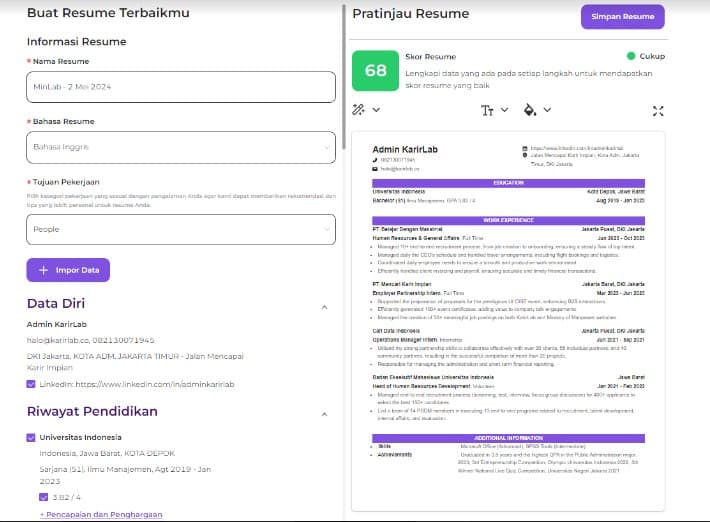Click the ADDITIONAL INFORMATION bar in preview
This screenshot has height=522, width=710.
508,438
